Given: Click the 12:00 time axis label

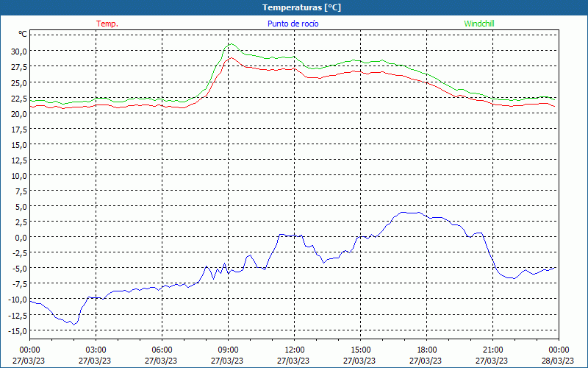Looking at the screenshot, I should pos(295,350).
